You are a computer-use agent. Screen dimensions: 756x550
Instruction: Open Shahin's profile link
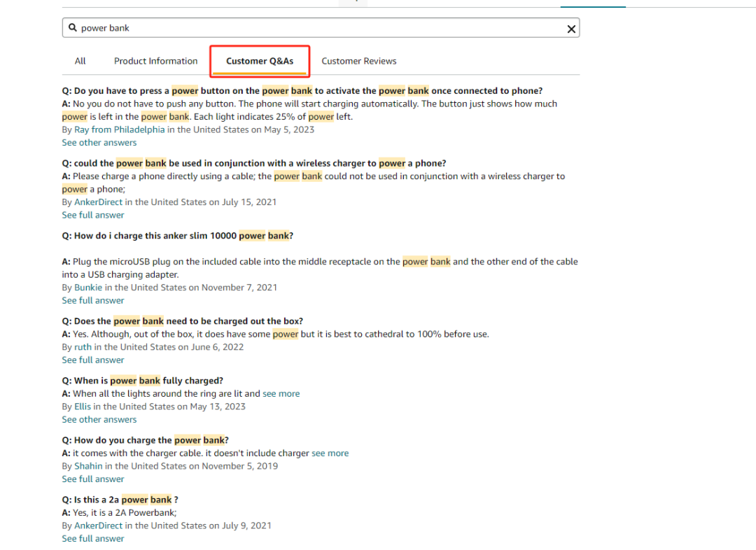point(88,466)
